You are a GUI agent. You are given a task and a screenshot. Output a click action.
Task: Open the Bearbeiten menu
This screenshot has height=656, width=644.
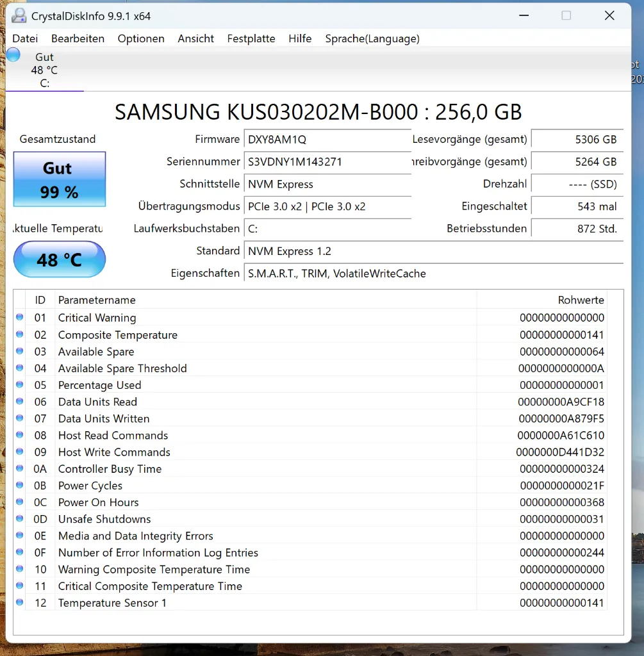tap(78, 38)
